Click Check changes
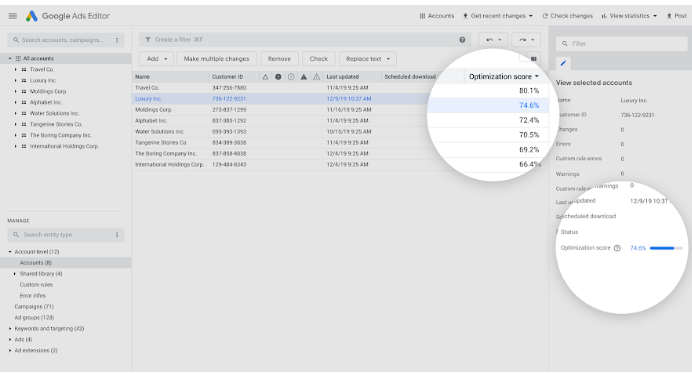The width and height of the screenshot is (692, 373). pos(567,16)
